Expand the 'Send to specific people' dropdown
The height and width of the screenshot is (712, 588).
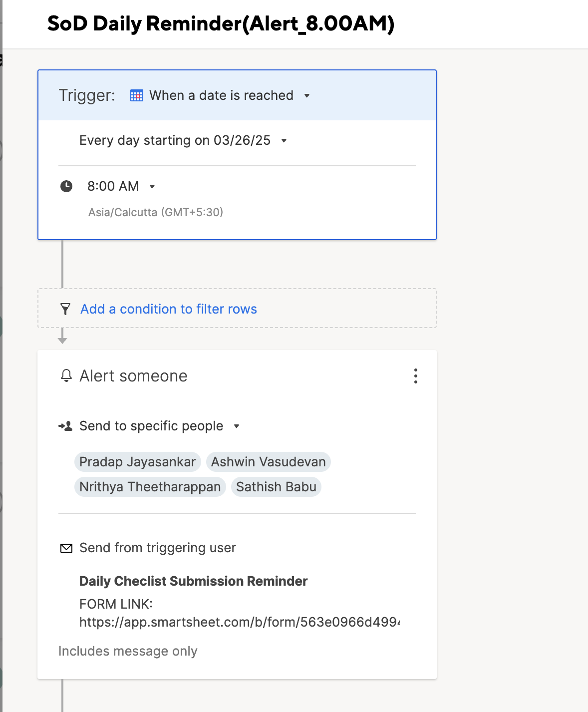click(x=237, y=426)
